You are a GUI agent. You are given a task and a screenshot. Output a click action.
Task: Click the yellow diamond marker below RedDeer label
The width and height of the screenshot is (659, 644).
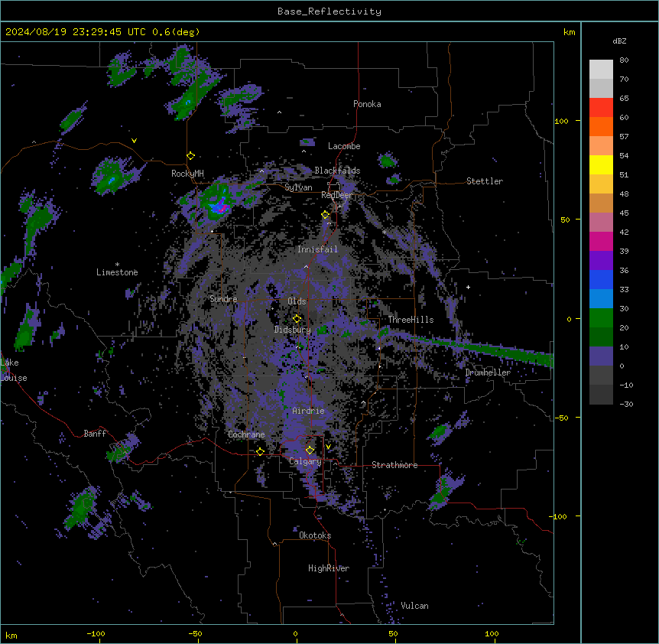[326, 215]
